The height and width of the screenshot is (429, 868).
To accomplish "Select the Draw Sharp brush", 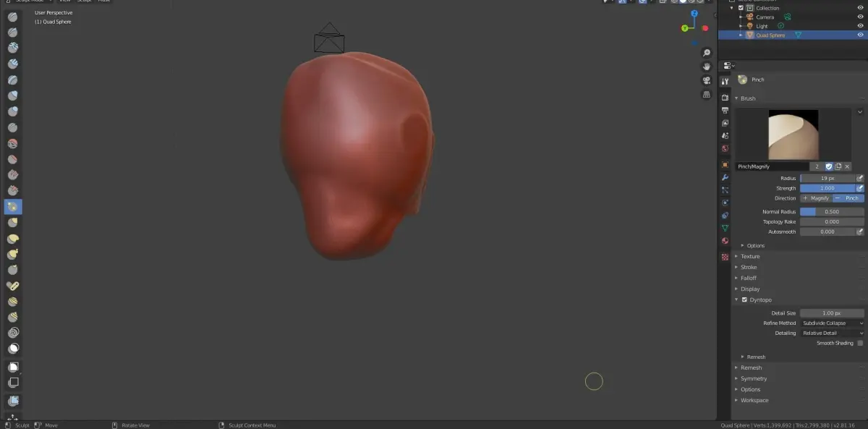I will (x=13, y=32).
